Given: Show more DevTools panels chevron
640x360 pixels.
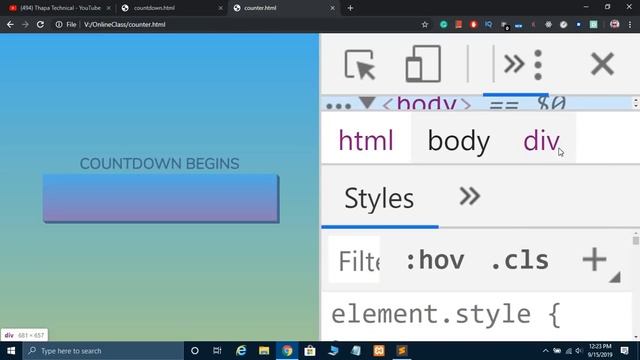Looking at the screenshot, I should point(514,64).
